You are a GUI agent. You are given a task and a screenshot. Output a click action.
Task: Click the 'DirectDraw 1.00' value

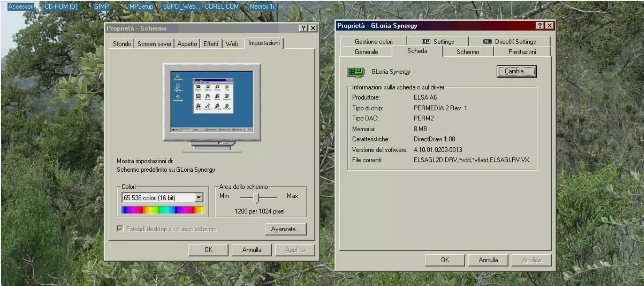[x=434, y=139]
